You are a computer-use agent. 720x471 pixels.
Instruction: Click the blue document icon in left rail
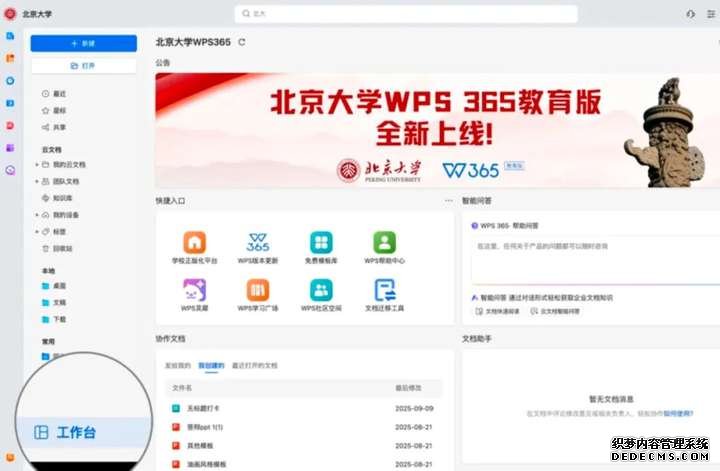click(x=10, y=36)
